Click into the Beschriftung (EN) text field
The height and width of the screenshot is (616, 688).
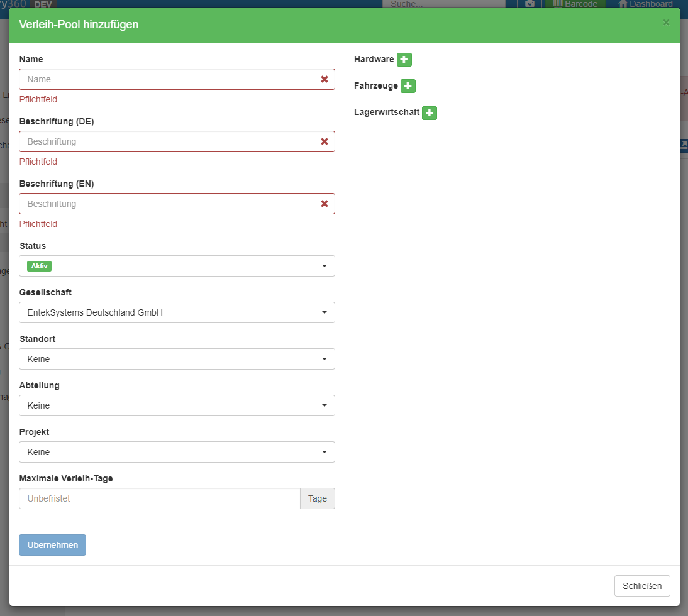coord(170,204)
